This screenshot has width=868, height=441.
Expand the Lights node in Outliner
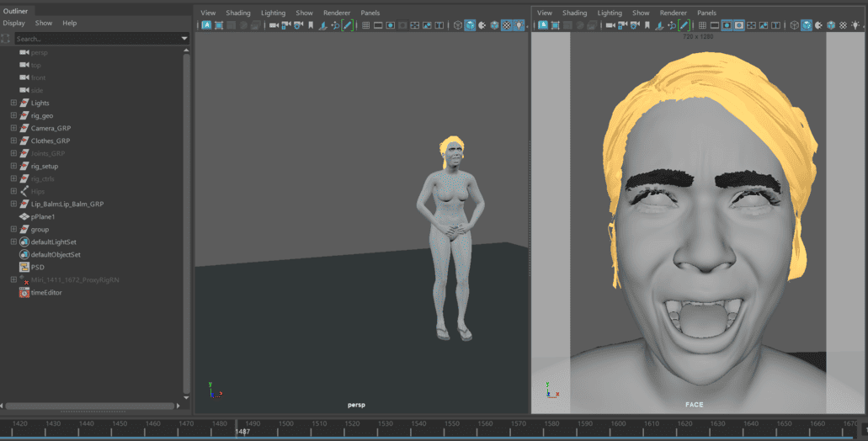(x=13, y=103)
